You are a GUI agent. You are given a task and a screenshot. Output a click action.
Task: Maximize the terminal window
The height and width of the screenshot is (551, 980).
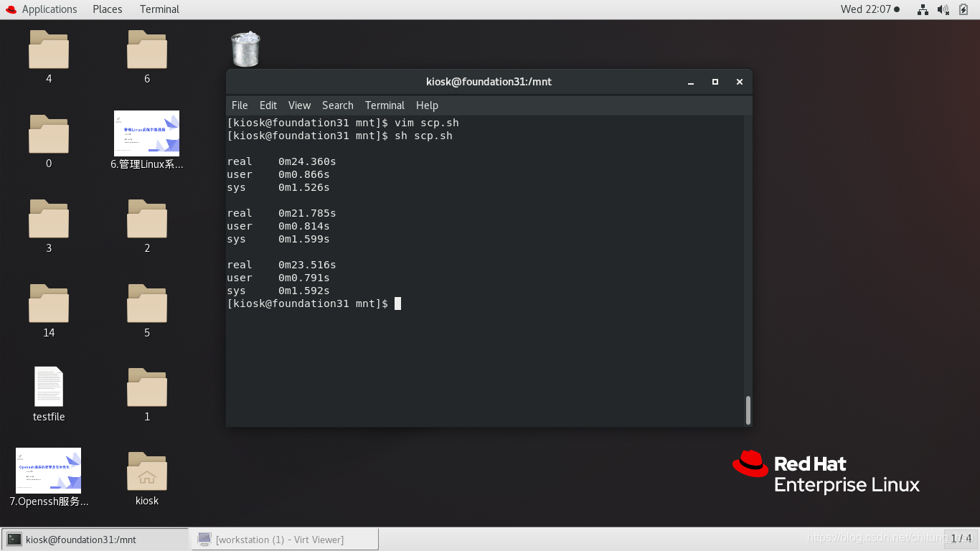point(715,82)
